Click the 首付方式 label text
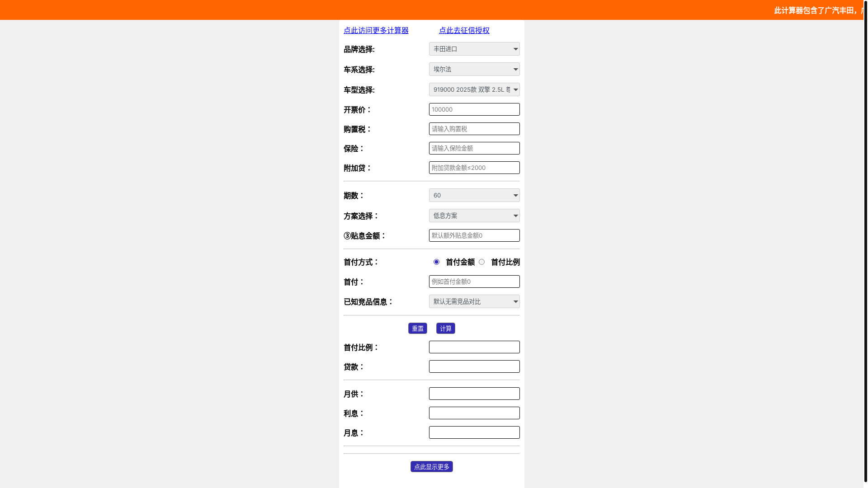Viewport: 868px width, 488px height. pyautogui.click(x=361, y=262)
